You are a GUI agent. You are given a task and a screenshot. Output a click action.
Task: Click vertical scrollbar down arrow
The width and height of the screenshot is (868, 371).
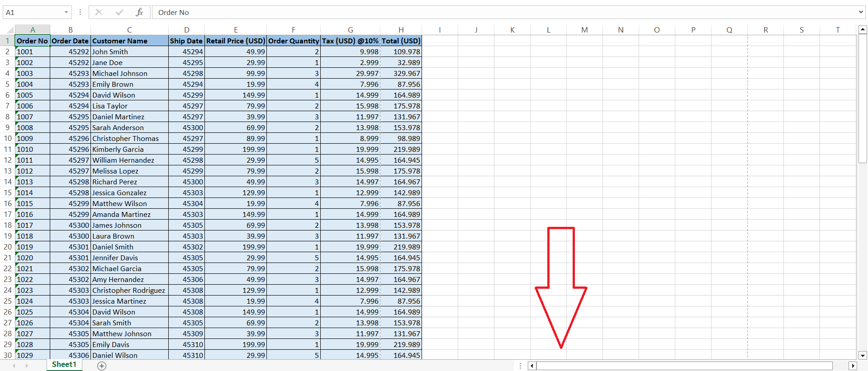tap(863, 355)
